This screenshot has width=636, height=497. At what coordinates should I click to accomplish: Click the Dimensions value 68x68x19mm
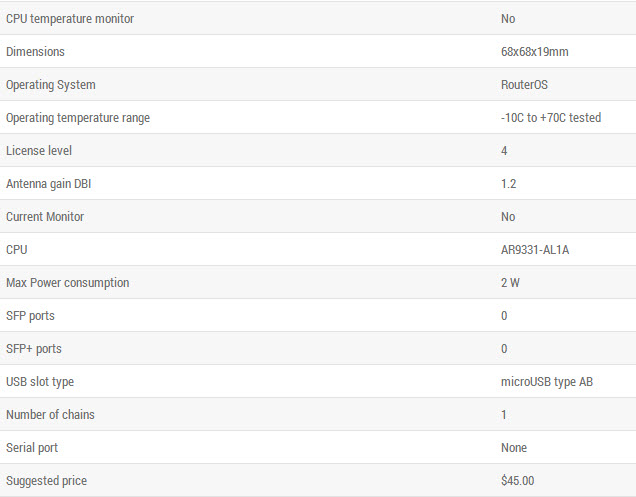coord(535,52)
